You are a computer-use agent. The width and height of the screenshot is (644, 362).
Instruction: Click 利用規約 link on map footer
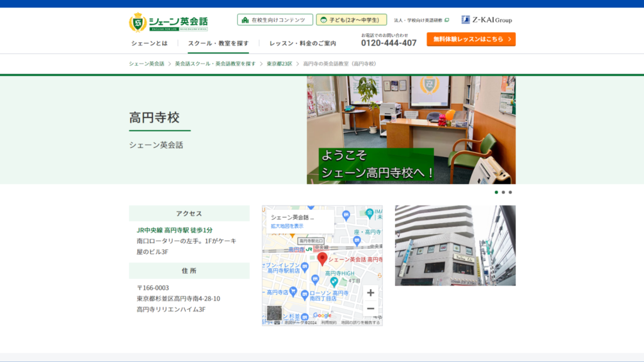[x=328, y=322]
